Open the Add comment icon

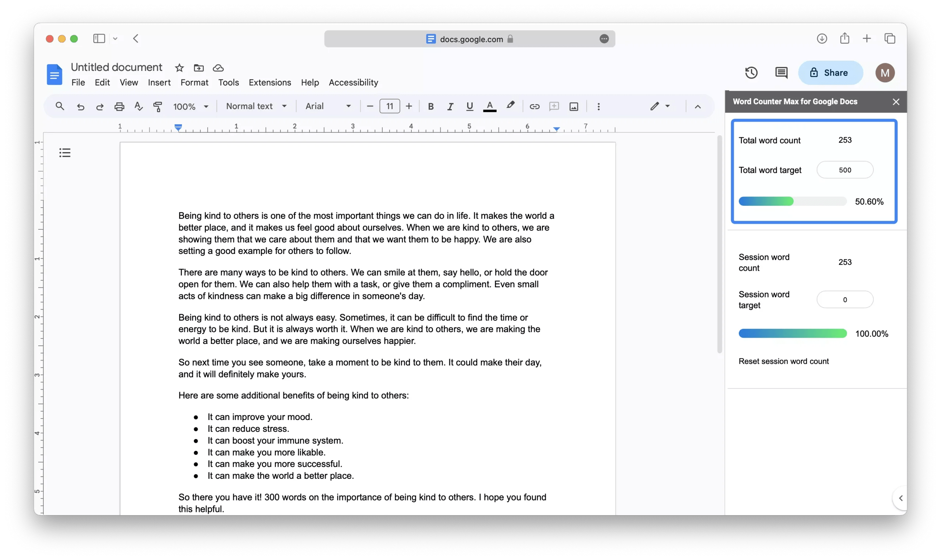pyautogui.click(x=554, y=107)
